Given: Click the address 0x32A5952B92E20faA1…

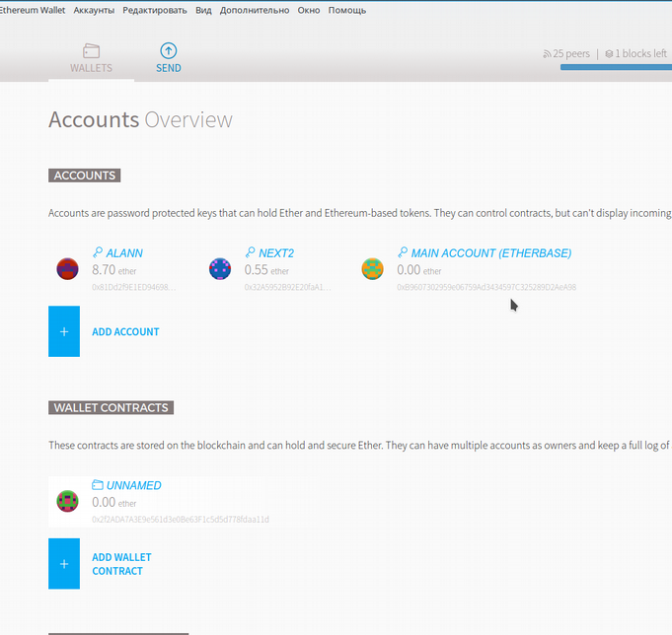Looking at the screenshot, I should [x=287, y=287].
